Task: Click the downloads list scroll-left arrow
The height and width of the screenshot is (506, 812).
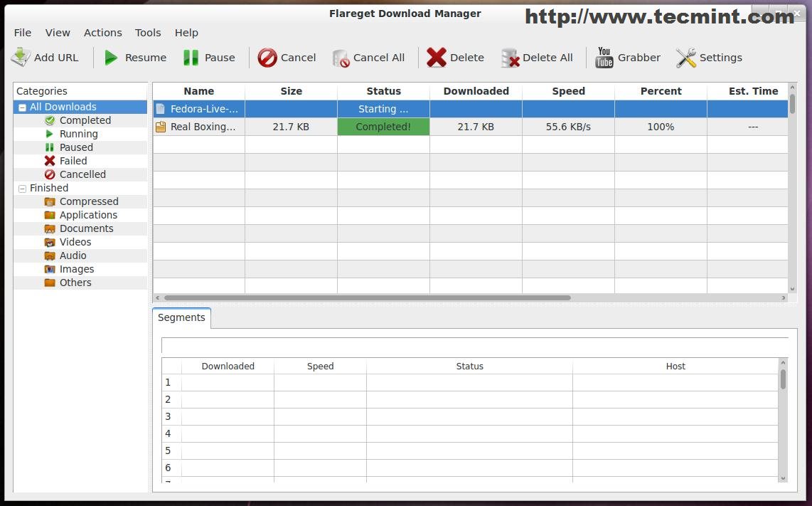Action: pyautogui.click(x=157, y=297)
